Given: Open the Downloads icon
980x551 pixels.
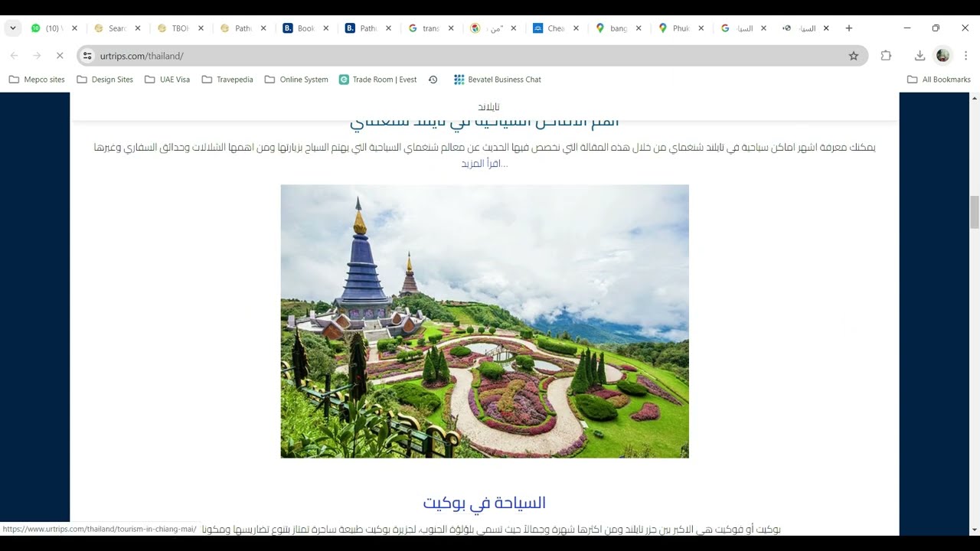Looking at the screenshot, I should point(920,56).
